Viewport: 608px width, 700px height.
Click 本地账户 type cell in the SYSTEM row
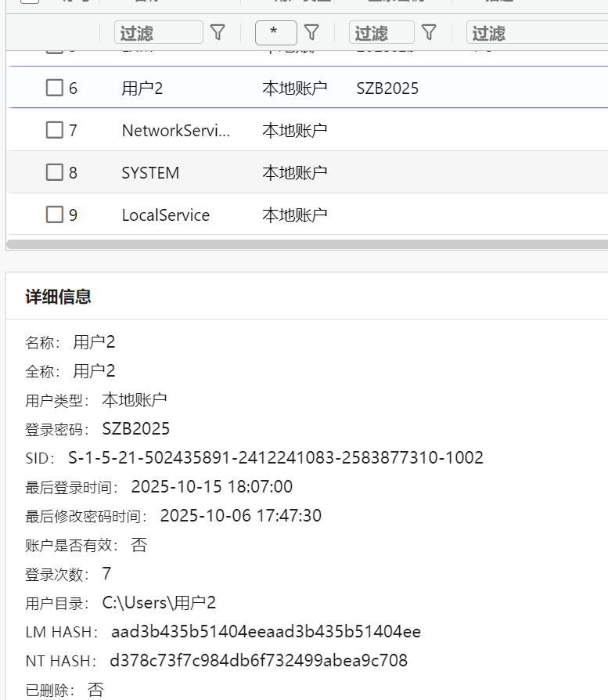[295, 173]
